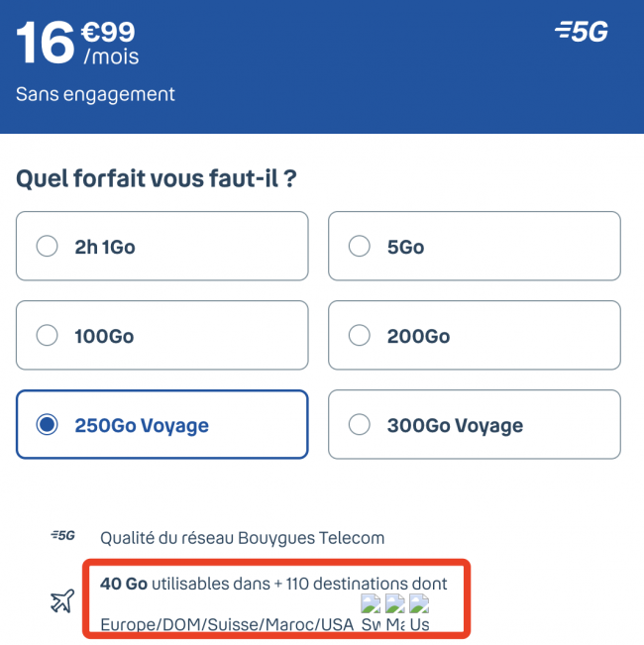Viewport: 644px width, 645px height.
Task: Click the 'Quel forfait vous faut-il ?' heading
Action: 157,179
